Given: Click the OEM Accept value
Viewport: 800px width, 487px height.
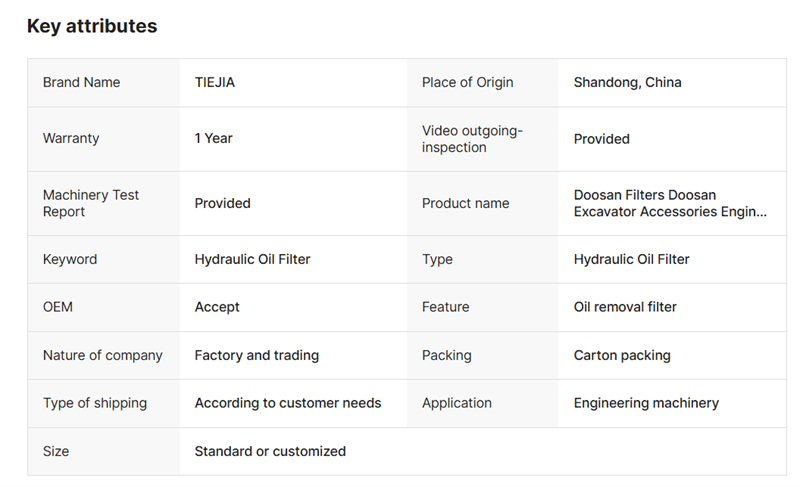Looking at the screenshot, I should [x=217, y=307].
